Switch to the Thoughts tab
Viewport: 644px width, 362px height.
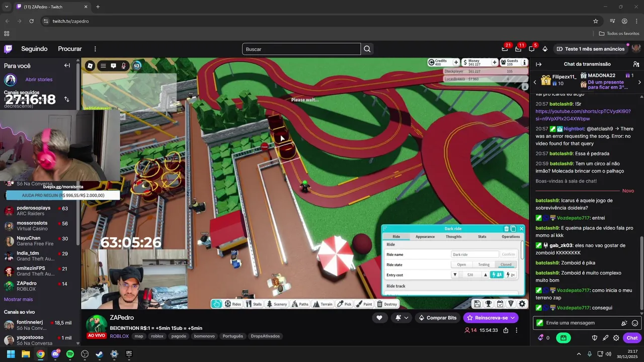click(x=453, y=236)
